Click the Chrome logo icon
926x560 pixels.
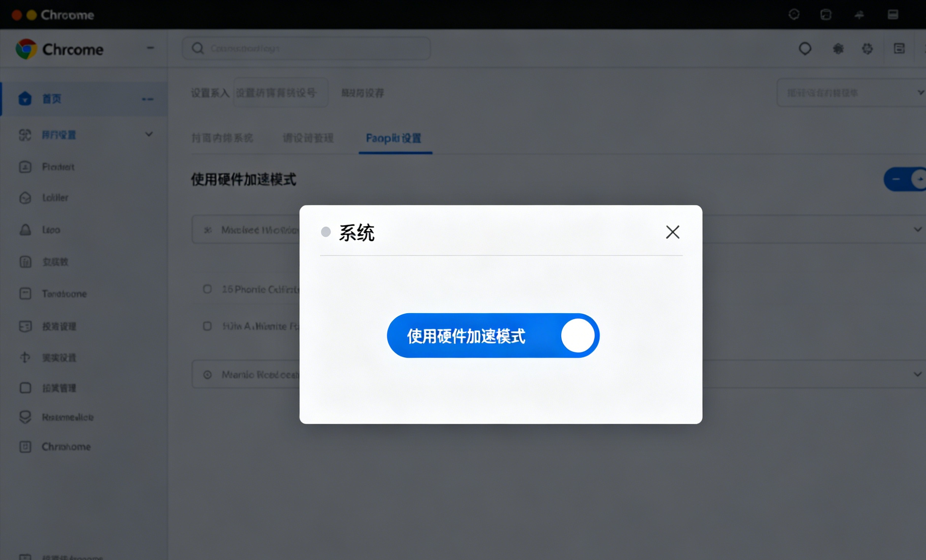(x=26, y=49)
